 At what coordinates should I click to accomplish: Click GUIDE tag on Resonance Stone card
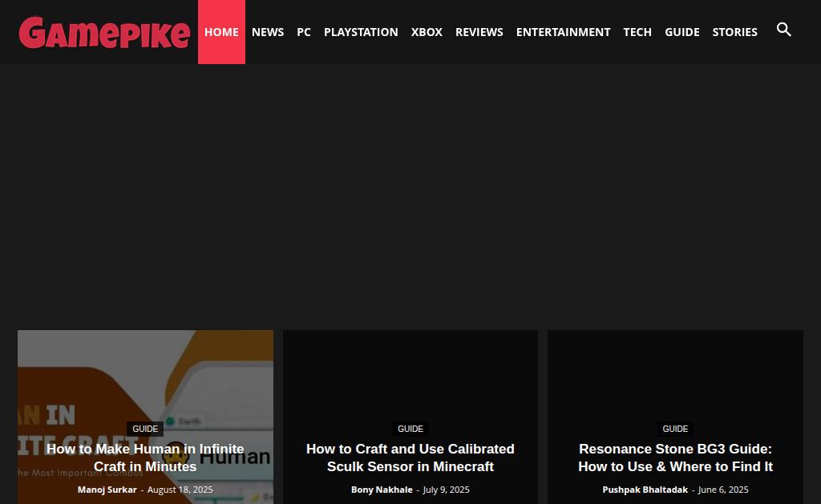tap(675, 429)
